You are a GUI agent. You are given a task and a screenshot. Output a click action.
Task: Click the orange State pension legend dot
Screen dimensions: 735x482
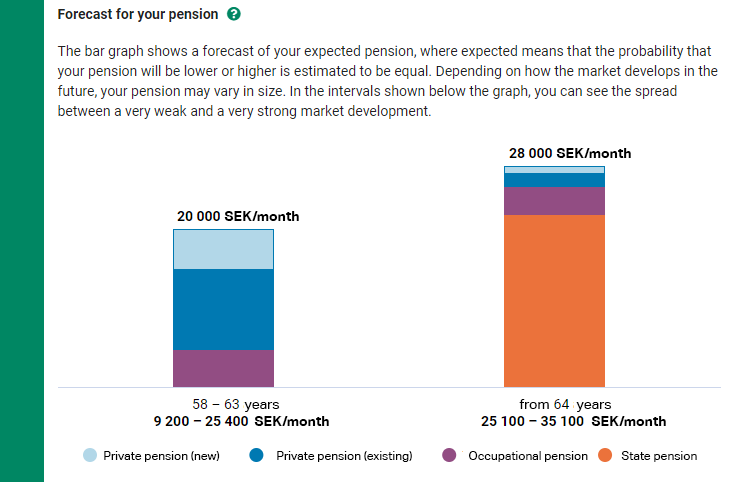tap(605, 456)
